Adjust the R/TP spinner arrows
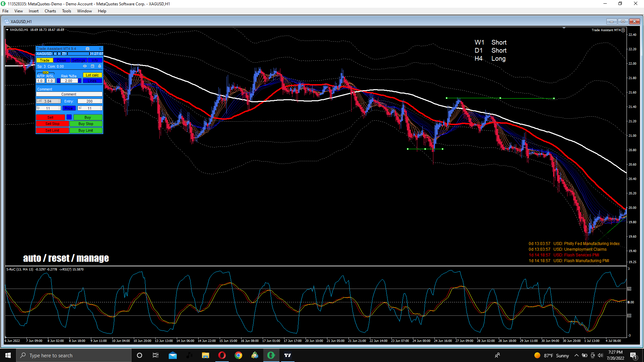 44,81
